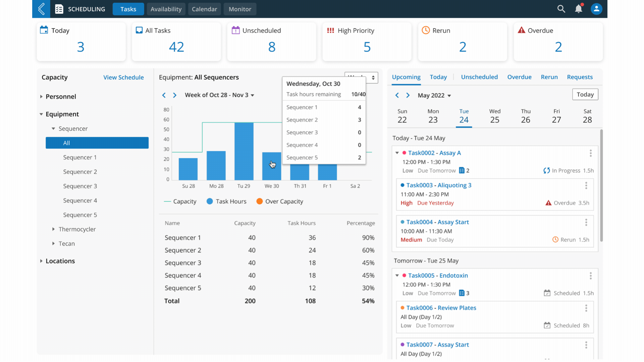Collapse the Task0005 Endotoxin group

click(x=397, y=276)
